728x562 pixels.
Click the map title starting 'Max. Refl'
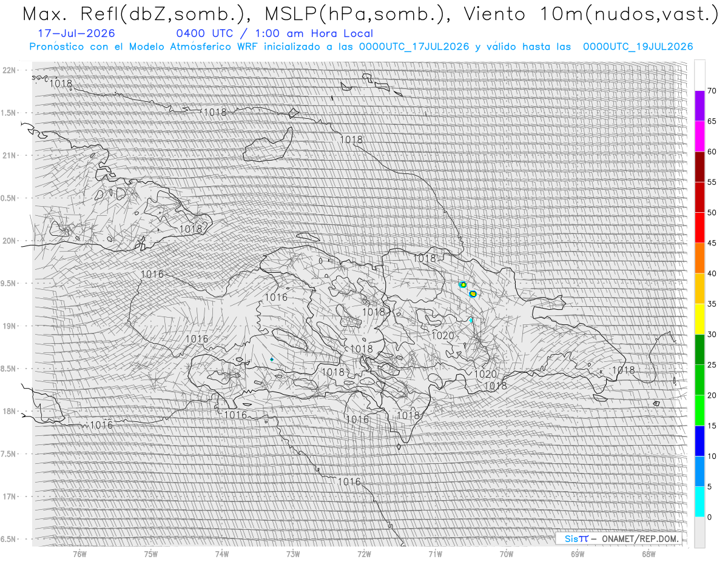369,14
